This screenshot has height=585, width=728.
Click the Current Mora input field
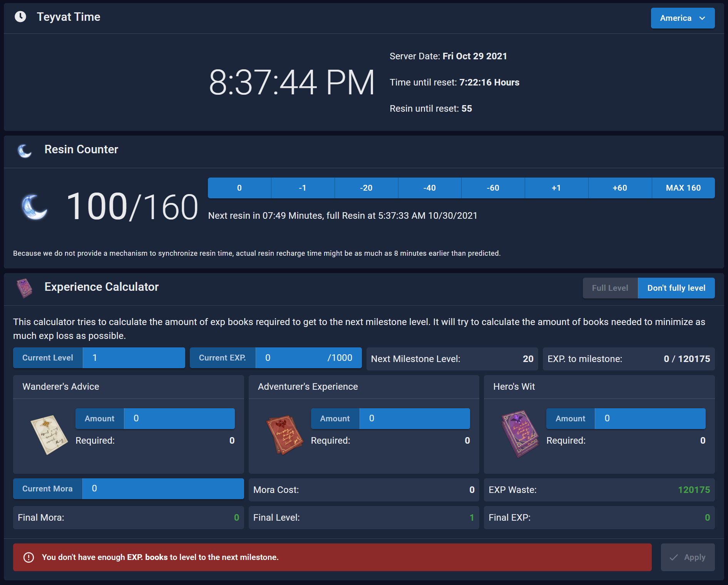pyautogui.click(x=163, y=489)
